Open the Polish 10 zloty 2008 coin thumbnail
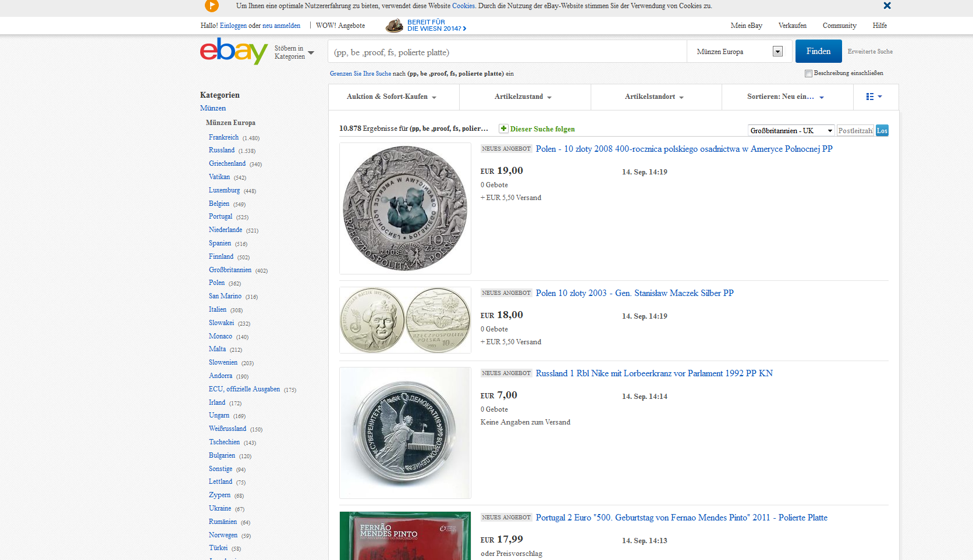The image size is (973, 560). (405, 209)
